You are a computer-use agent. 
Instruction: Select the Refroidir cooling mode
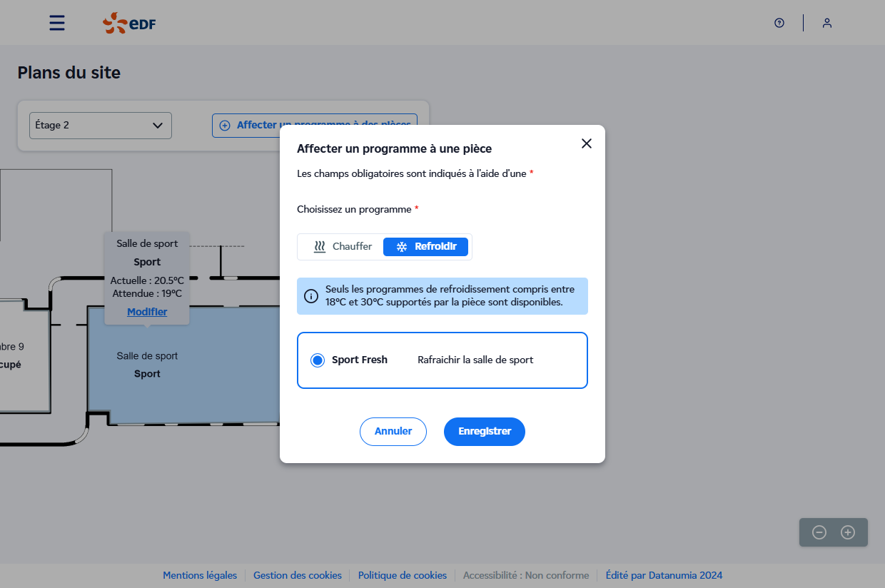point(426,247)
